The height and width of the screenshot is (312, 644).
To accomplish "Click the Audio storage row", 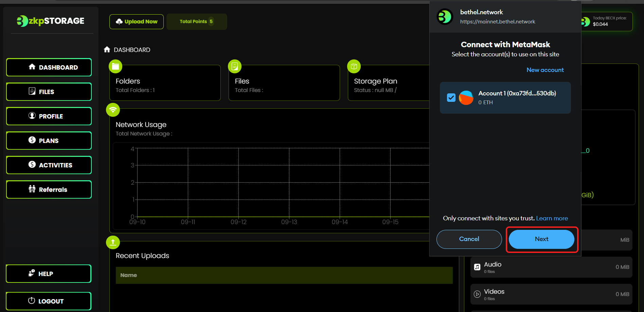I will pos(551,267).
